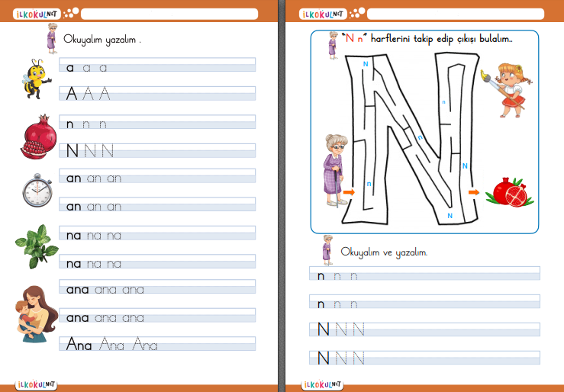Click the "Okuyalım yazalım ." heading text
Image resolution: width=564 pixels, height=392 pixels.
102,39
